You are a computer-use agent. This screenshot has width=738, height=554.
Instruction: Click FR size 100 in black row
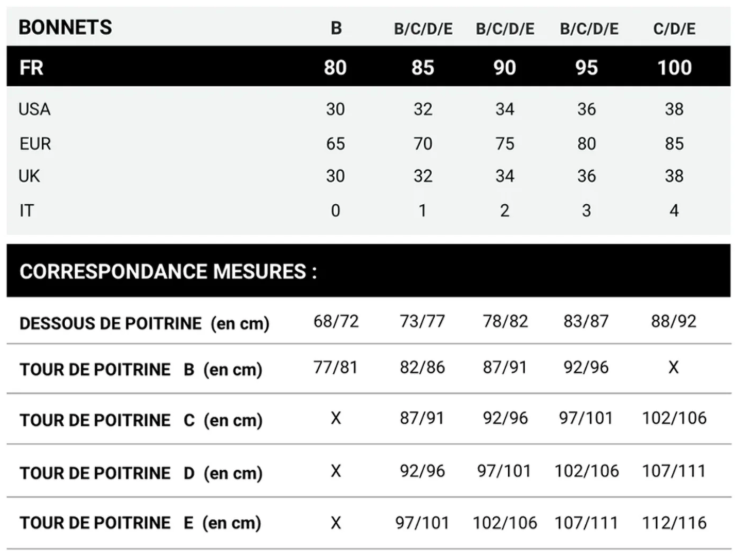pos(675,68)
